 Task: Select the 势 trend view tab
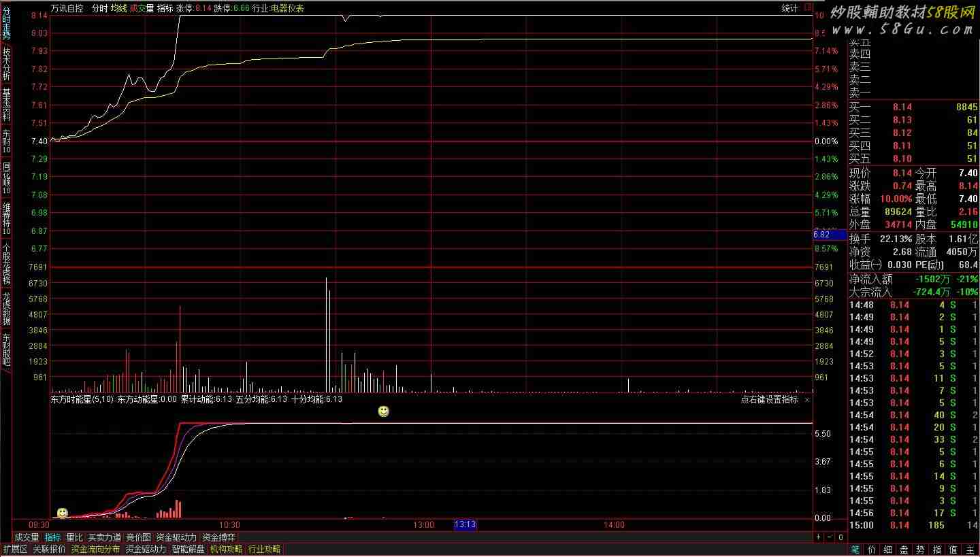click(921, 550)
